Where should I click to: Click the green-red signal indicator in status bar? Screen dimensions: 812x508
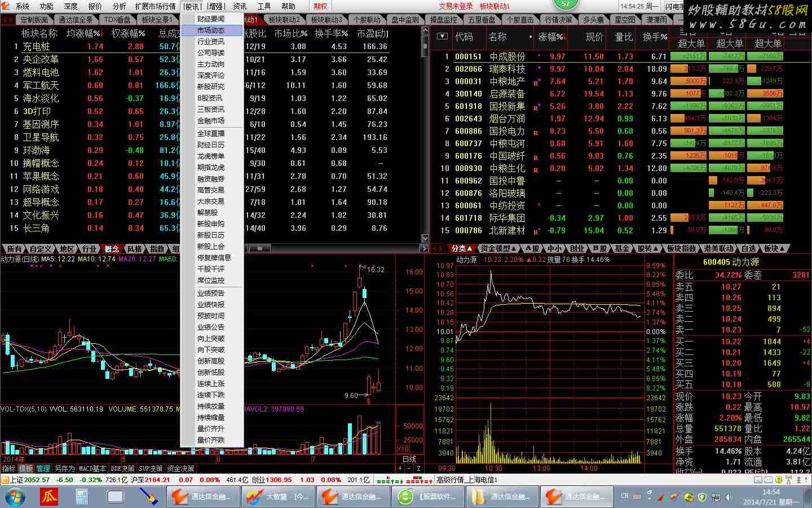[404, 480]
